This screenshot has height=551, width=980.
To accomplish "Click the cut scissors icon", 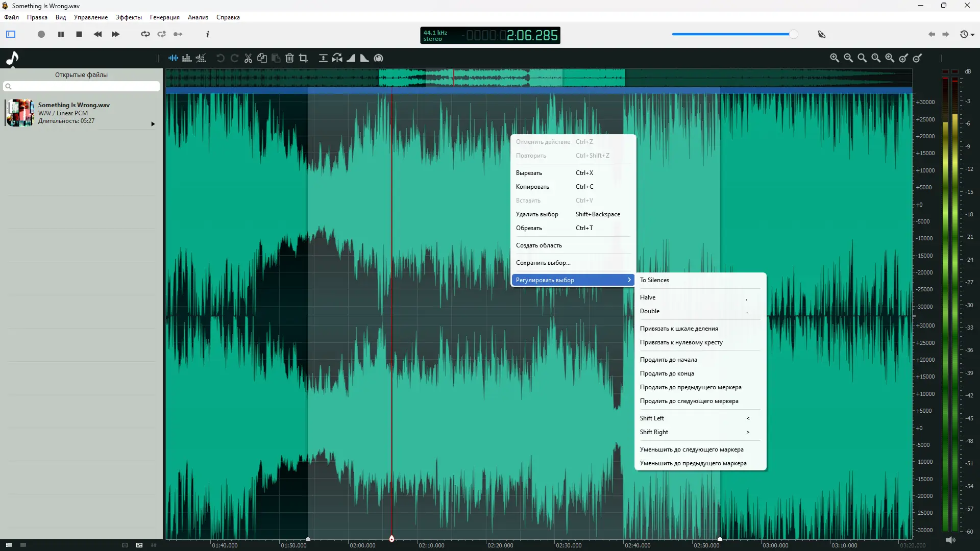I will pyautogui.click(x=248, y=58).
